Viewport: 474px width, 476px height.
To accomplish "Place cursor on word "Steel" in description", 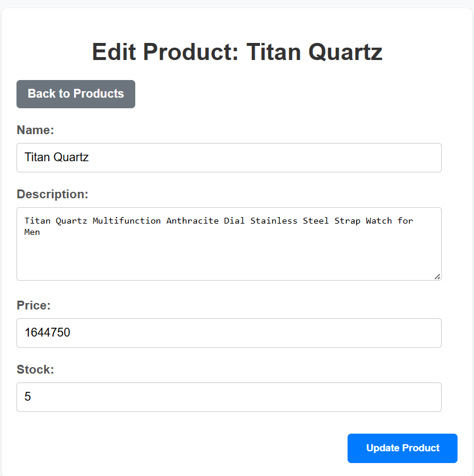I will coord(316,221).
